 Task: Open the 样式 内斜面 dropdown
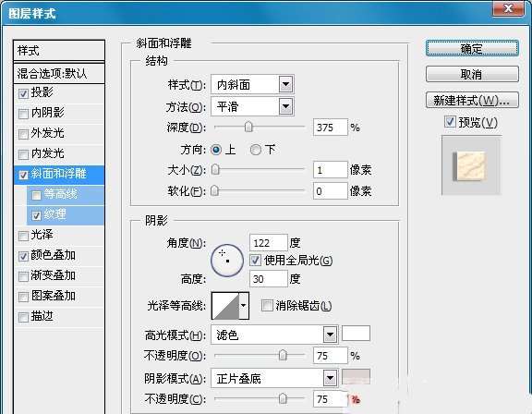[252, 84]
